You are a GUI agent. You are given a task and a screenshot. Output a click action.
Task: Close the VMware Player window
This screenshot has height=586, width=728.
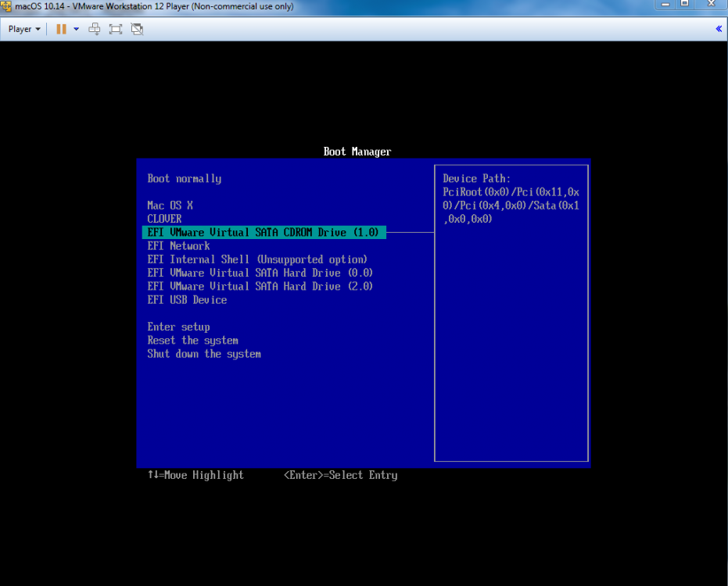pyautogui.click(x=711, y=4)
